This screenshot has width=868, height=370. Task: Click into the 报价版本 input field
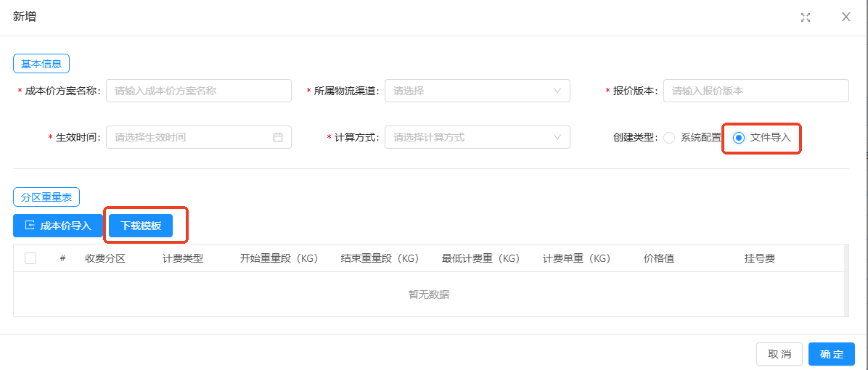coord(756,91)
